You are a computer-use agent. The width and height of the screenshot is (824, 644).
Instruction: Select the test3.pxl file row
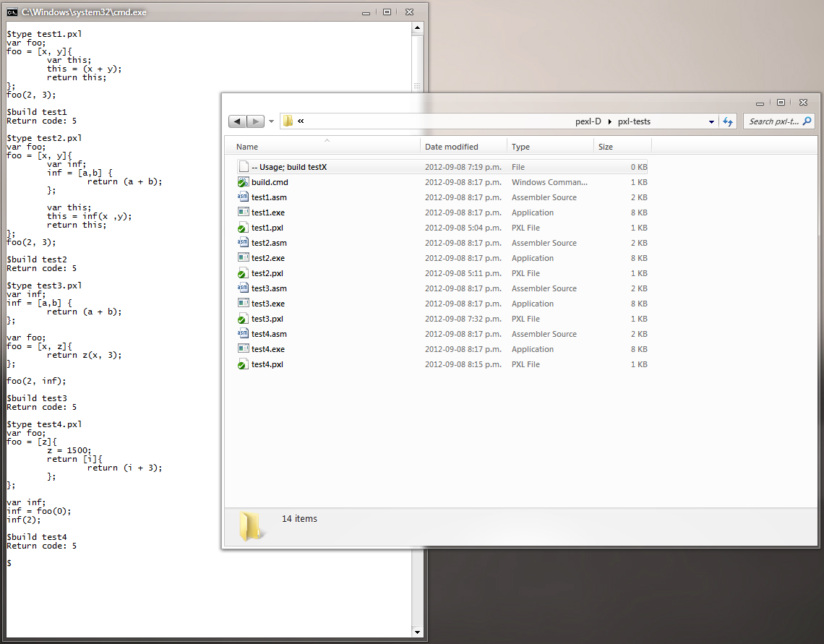coord(267,319)
